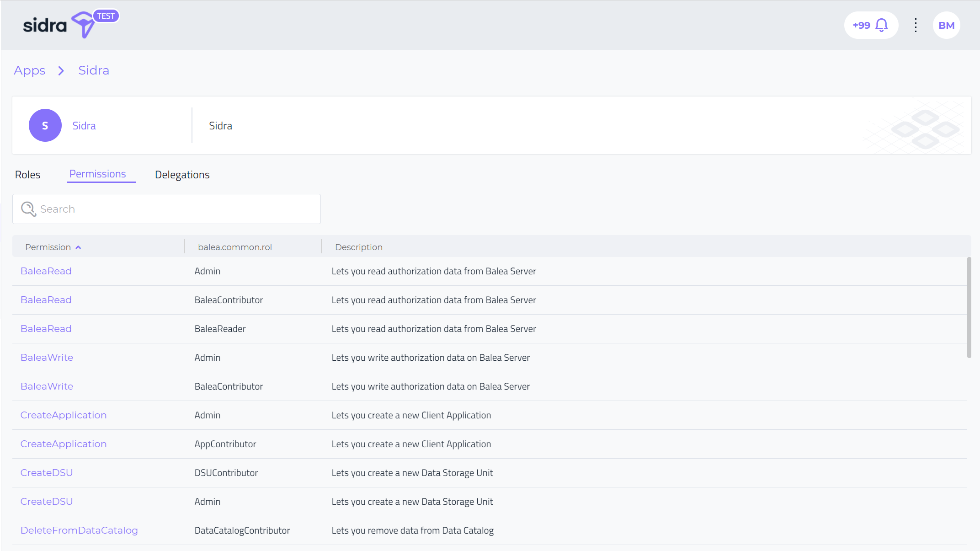
Task: Click the search magnifier icon
Action: pyautogui.click(x=28, y=209)
